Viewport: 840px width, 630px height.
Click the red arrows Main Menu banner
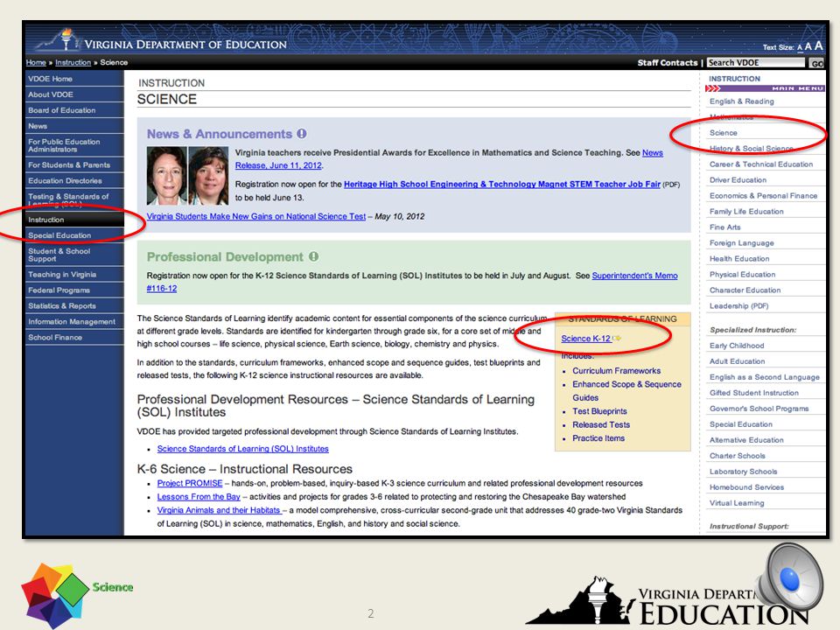(x=765, y=88)
